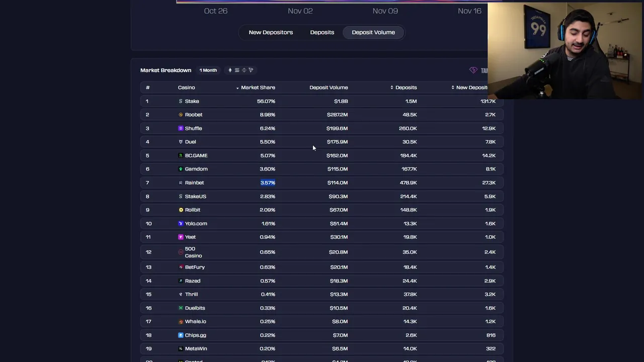Image resolution: width=644 pixels, height=362 pixels.
Task: Click the 816 new depositors cell
Action: (x=491, y=335)
